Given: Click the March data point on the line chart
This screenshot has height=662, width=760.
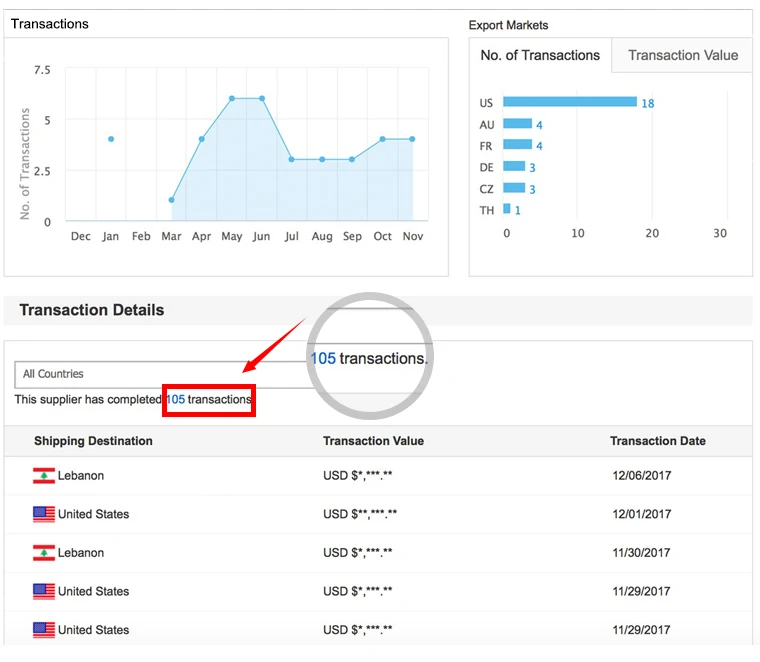Looking at the screenshot, I should point(172,200).
